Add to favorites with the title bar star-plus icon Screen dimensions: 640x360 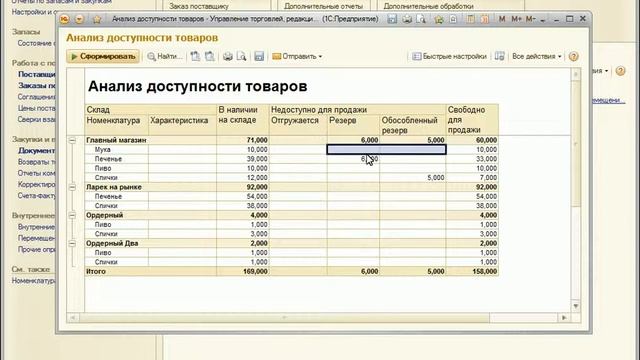(439, 19)
